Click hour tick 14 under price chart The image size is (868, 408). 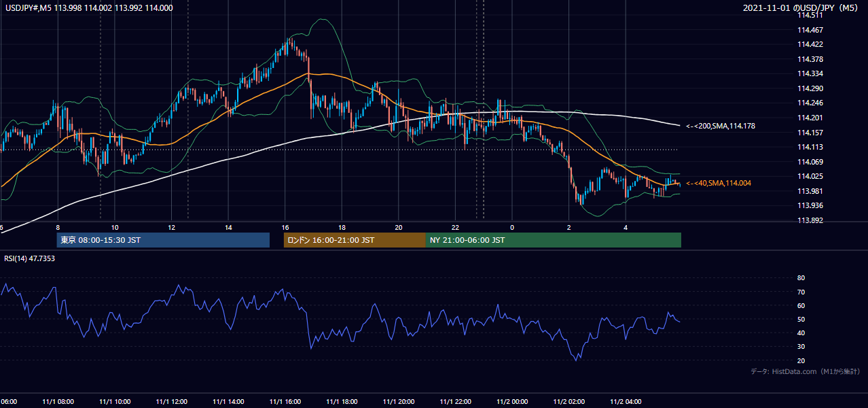pyautogui.click(x=228, y=228)
